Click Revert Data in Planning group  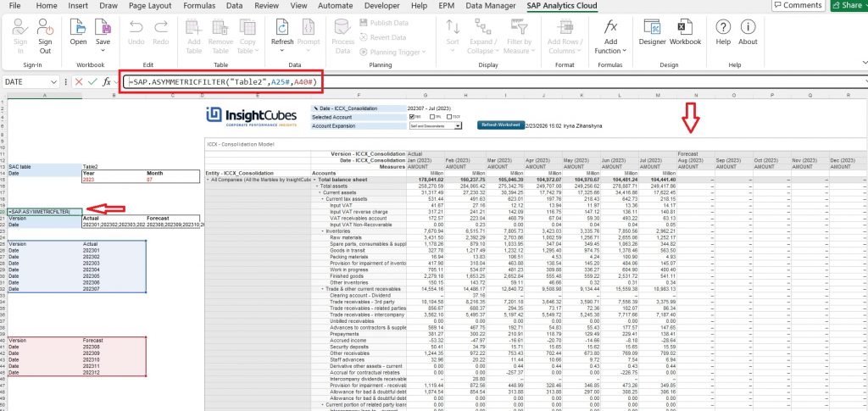[x=383, y=37]
